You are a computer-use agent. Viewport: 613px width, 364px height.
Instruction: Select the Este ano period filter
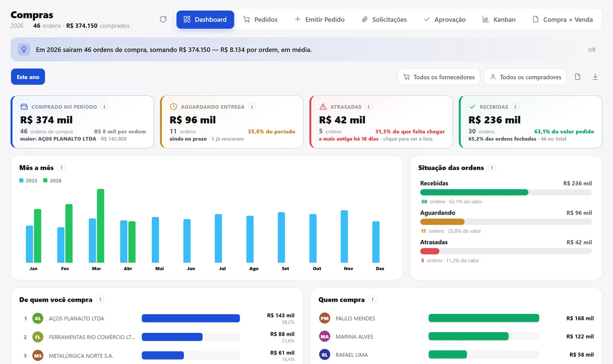point(28,77)
